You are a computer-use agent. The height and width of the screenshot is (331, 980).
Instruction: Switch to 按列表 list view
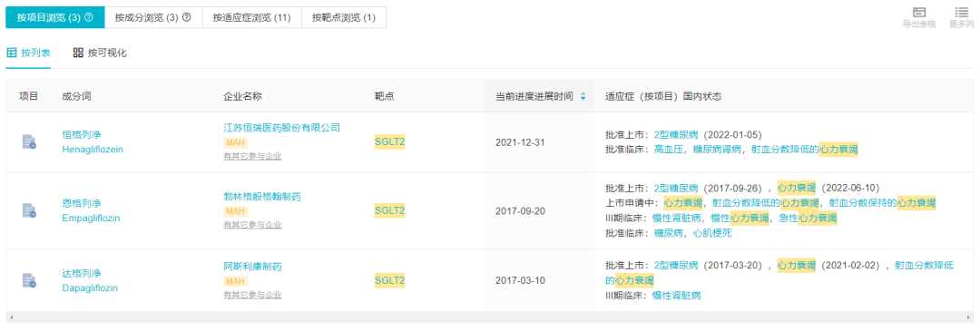coord(29,54)
